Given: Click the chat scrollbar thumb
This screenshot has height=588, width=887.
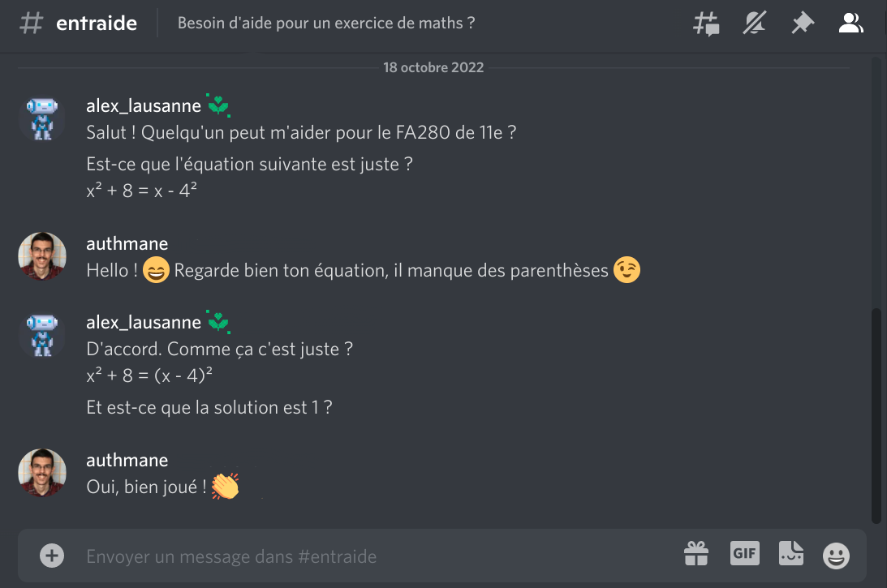Looking at the screenshot, I should 876,415.
